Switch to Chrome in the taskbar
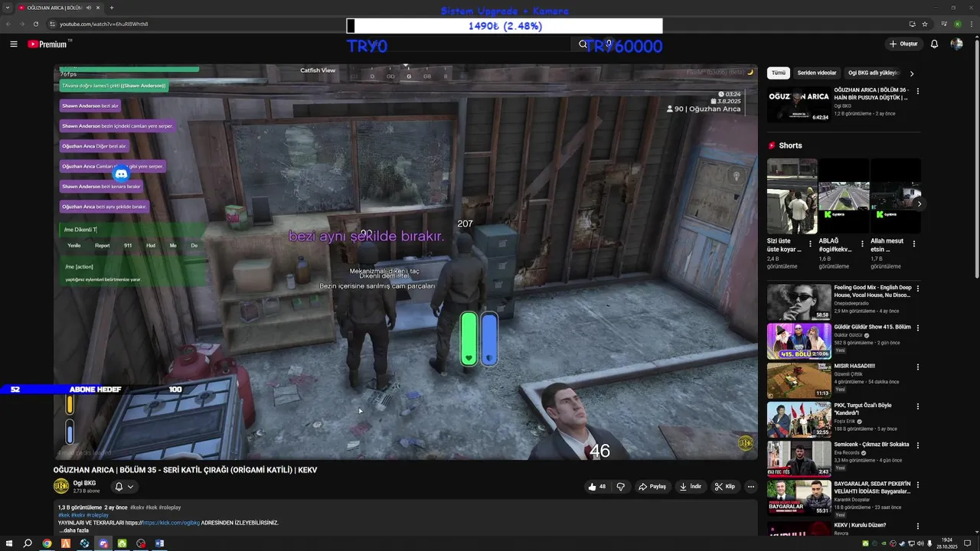 tap(47, 543)
